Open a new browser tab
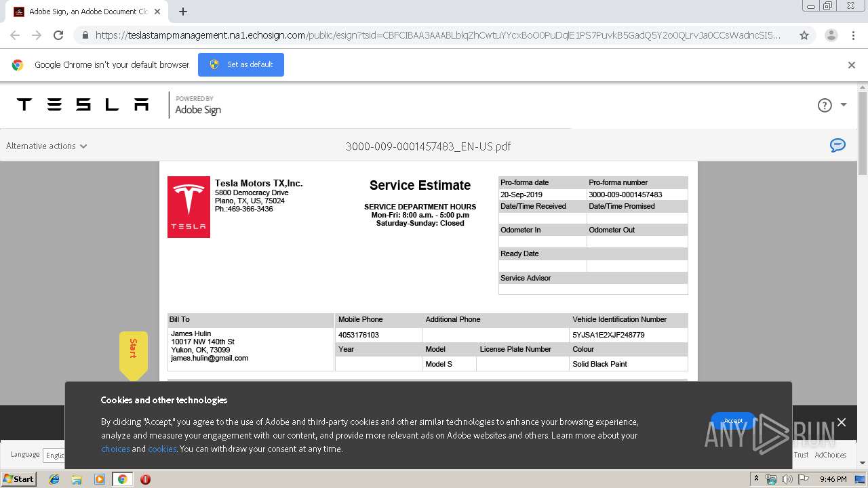The image size is (868, 488). point(183,12)
